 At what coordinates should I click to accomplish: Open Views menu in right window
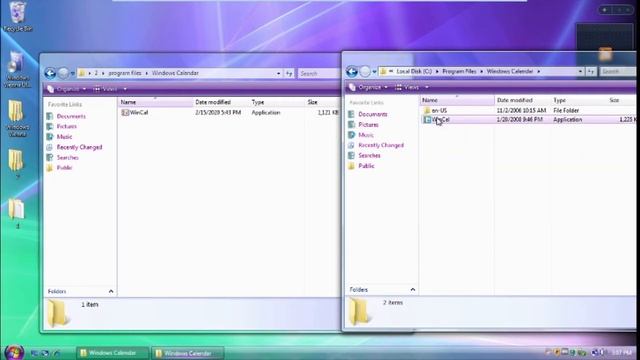pos(412,87)
